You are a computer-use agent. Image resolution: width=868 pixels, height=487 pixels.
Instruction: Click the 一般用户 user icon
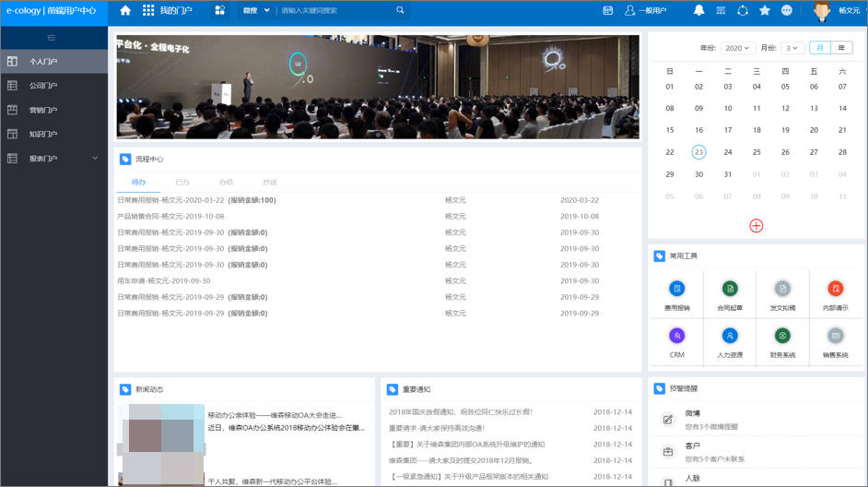click(x=630, y=10)
